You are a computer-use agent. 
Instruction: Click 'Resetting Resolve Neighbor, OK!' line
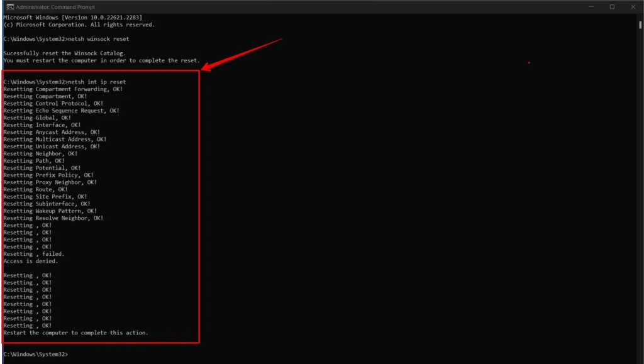(x=53, y=218)
